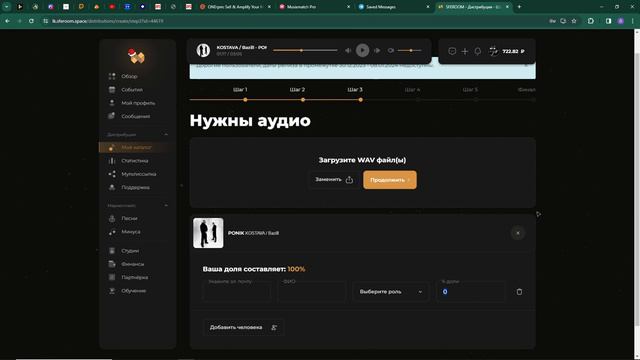Open the Минуса music-note icon

[112, 232]
